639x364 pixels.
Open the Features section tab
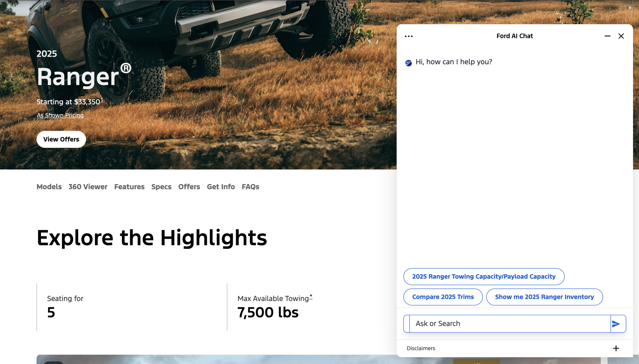pos(129,187)
